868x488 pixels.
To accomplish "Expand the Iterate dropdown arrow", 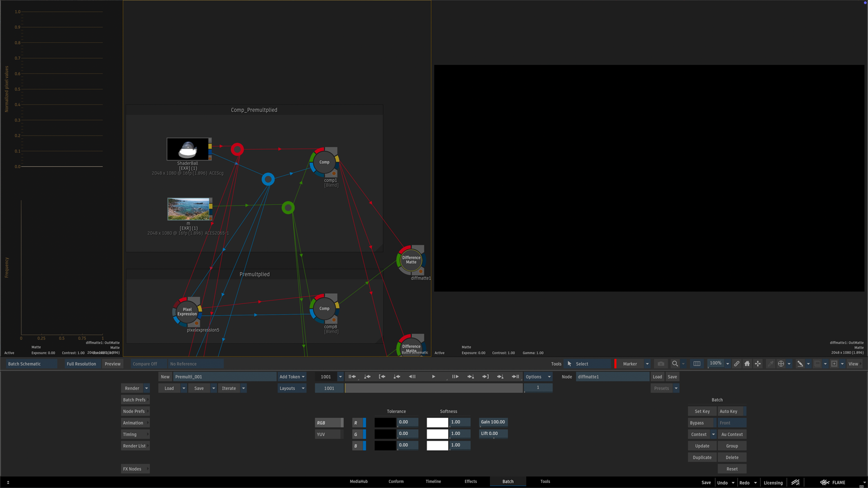I will click(244, 388).
